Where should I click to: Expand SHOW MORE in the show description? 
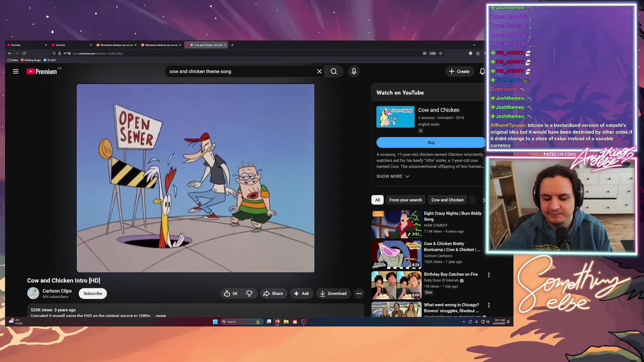tap(393, 176)
